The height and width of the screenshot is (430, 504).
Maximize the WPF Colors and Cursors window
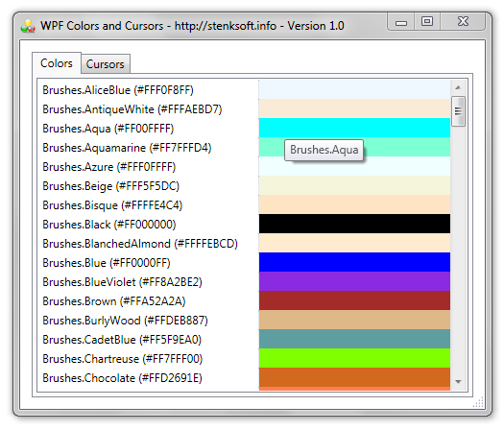[427, 22]
